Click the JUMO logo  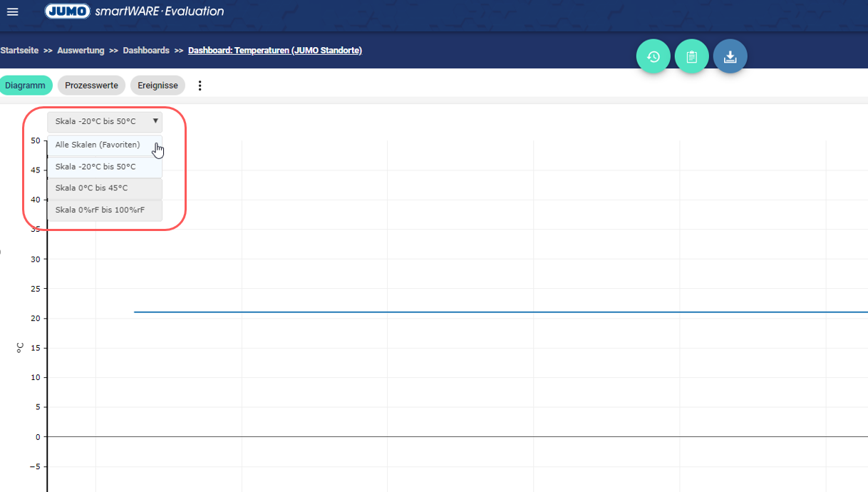pyautogui.click(x=68, y=11)
